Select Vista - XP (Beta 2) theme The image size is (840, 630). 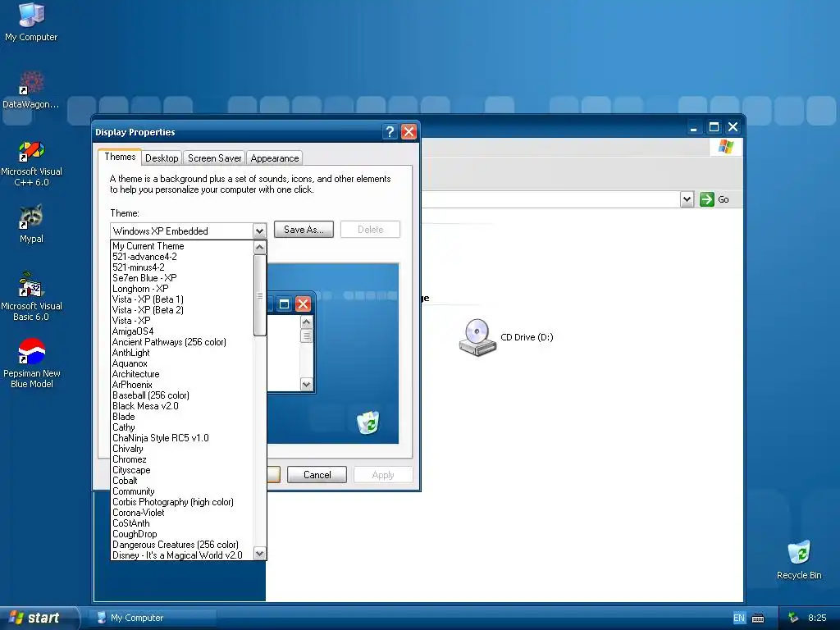[x=182, y=309]
